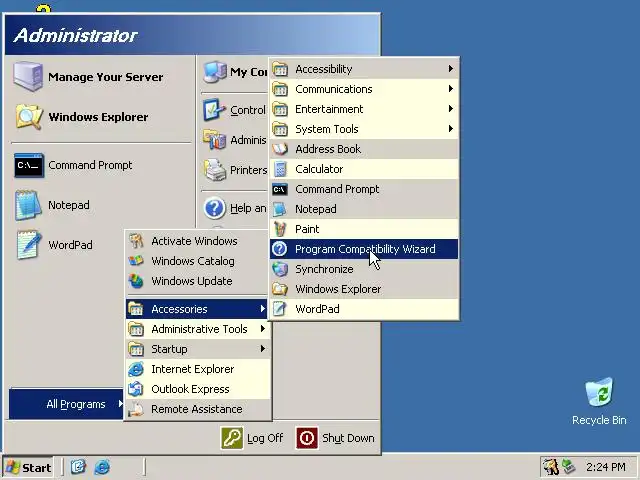This screenshot has height=480, width=640.
Task: Click the Address Book icon
Action: [280, 149]
